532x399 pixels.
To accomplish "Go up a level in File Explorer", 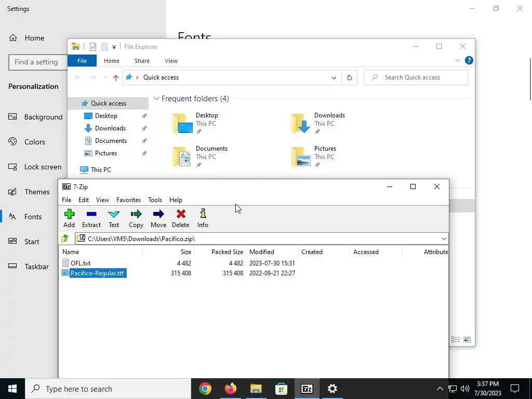I will pyautogui.click(x=116, y=78).
